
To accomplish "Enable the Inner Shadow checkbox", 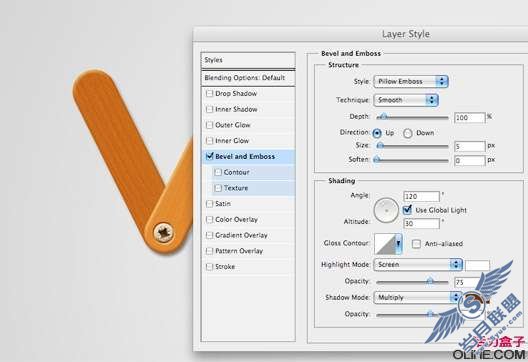I will [209, 109].
